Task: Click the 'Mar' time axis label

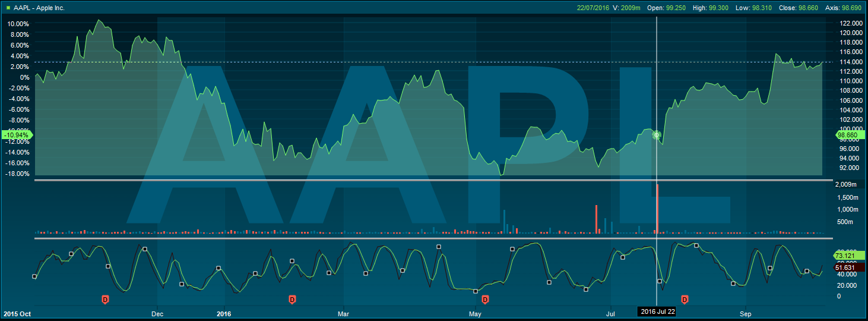Action: pos(343,313)
